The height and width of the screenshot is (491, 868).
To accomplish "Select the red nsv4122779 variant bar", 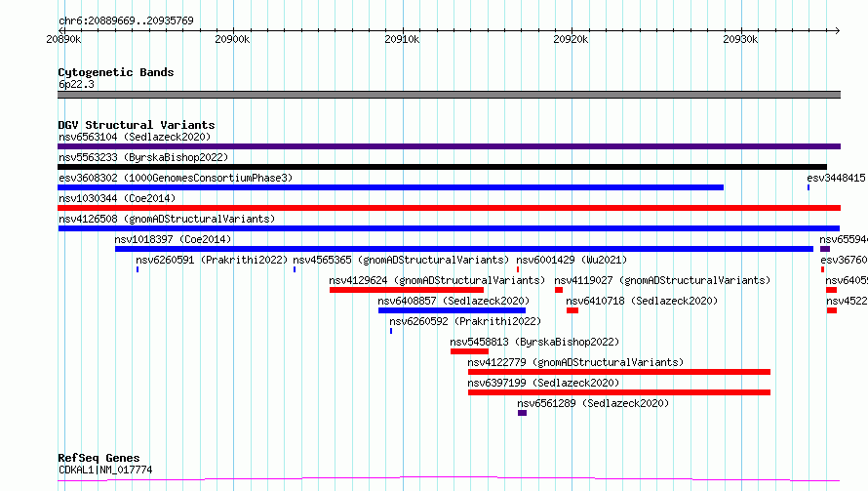I will [x=619, y=372].
